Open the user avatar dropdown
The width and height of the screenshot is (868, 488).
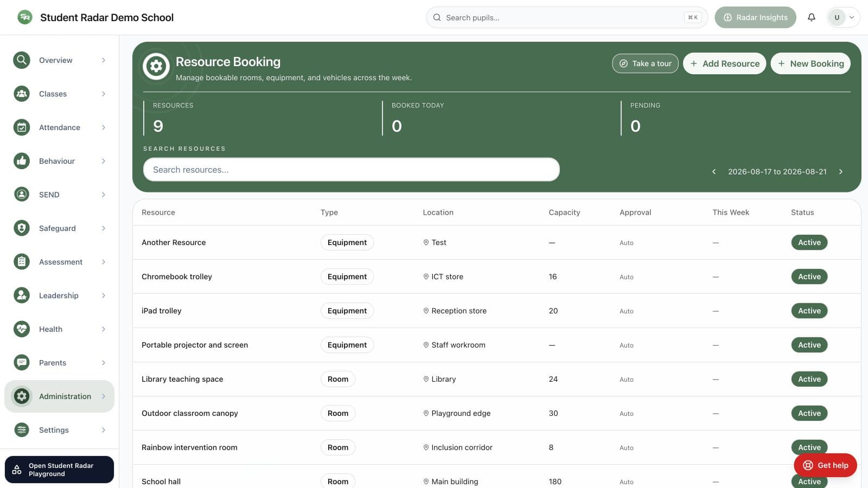click(843, 17)
